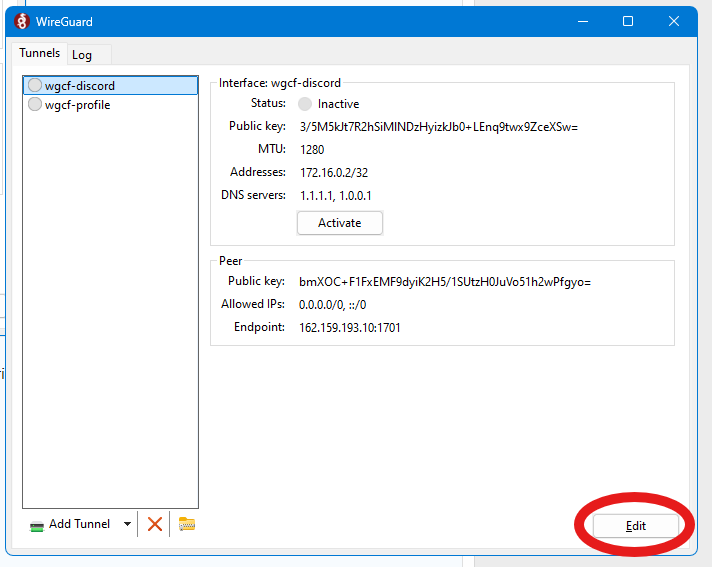Export tunnels to zip folder icon
Screen dimensions: 712x567
click(x=187, y=524)
